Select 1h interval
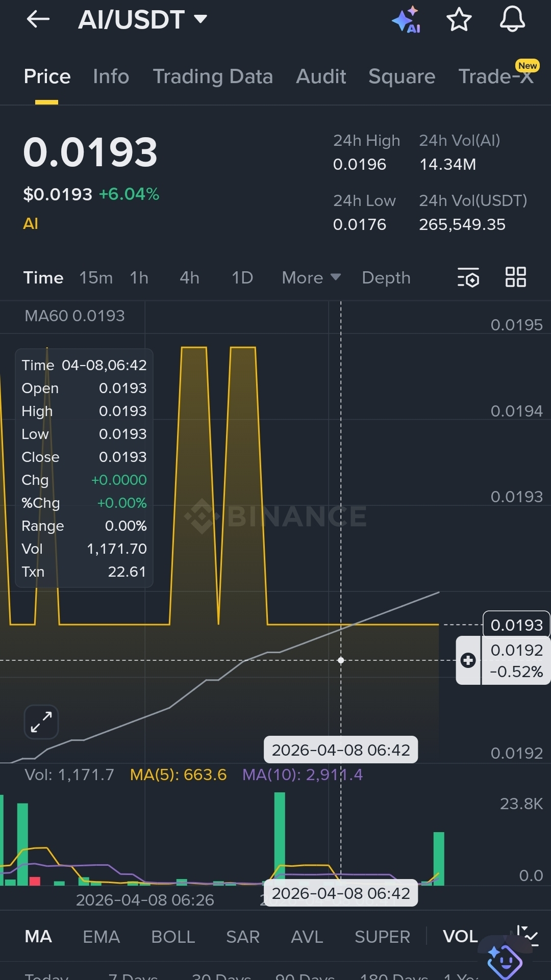Viewport: 551px width, 980px height. point(139,277)
